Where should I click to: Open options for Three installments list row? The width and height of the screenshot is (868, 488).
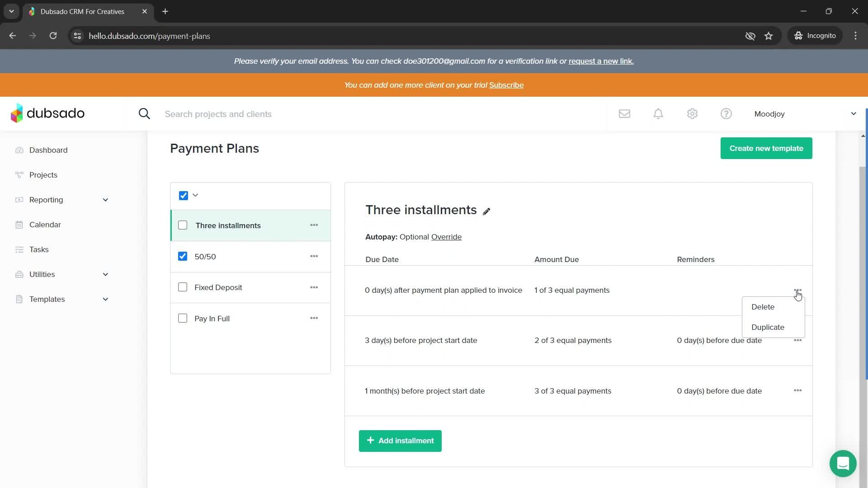click(314, 225)
